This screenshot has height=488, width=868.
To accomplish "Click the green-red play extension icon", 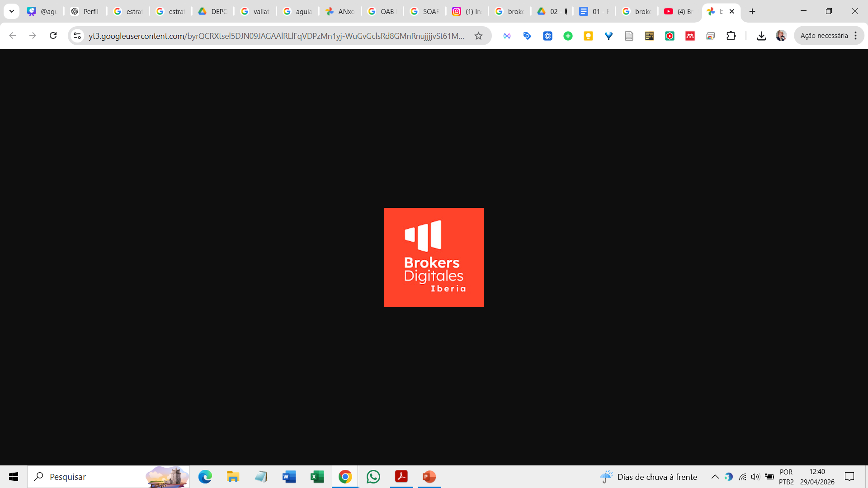I will pyautogui.click(x=670, y=36).
